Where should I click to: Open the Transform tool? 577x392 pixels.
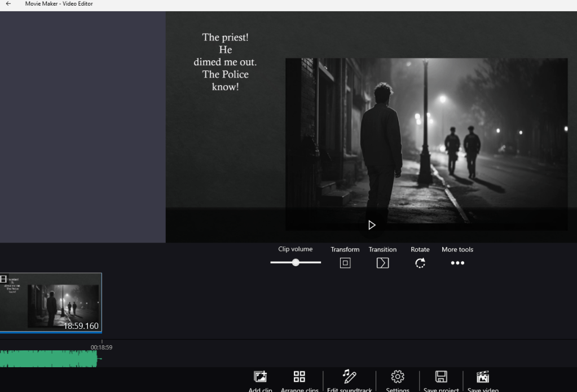pos(345,263)
